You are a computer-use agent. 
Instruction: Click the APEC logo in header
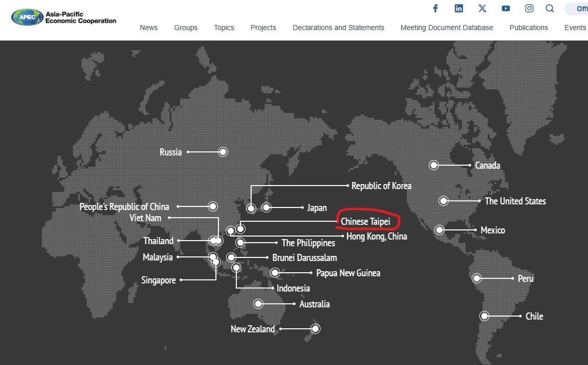click(63, 17)
